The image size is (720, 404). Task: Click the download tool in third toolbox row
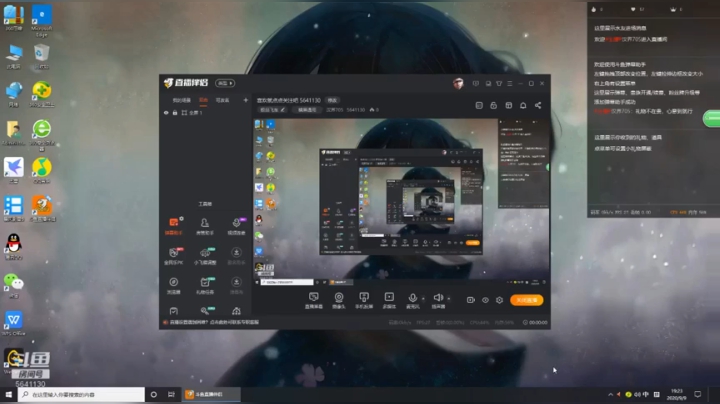coord(236,286)
